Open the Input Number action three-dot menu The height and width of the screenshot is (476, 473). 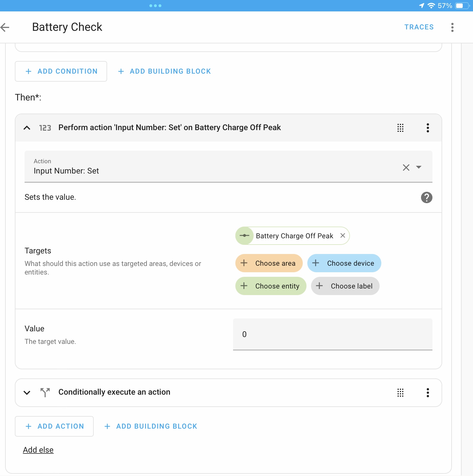(x=428, y=128)
